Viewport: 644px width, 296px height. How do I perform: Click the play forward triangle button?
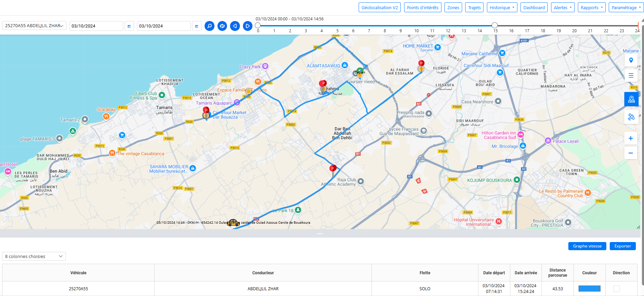[x=248, y=26]
